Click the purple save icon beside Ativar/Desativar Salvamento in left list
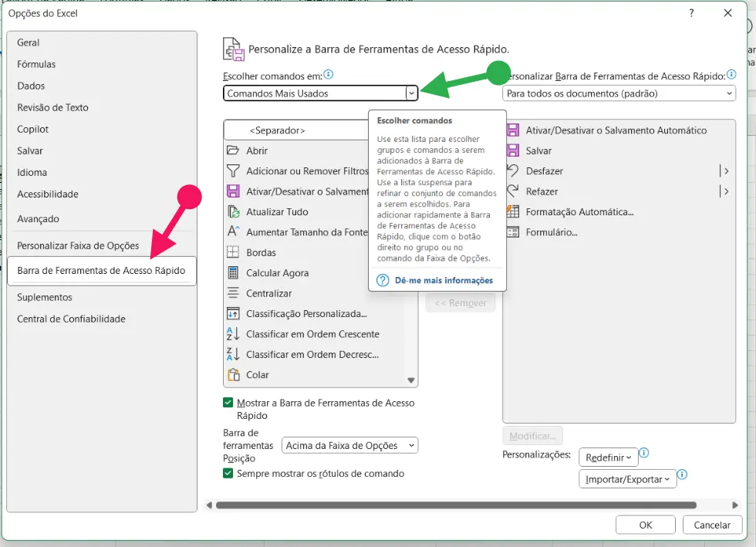This screenshot has height=547, width=756. pos(233,191)
